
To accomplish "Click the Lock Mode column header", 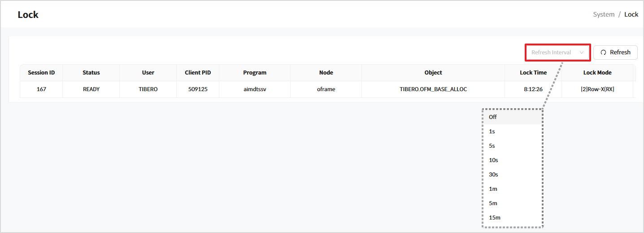I will point(597,73).
